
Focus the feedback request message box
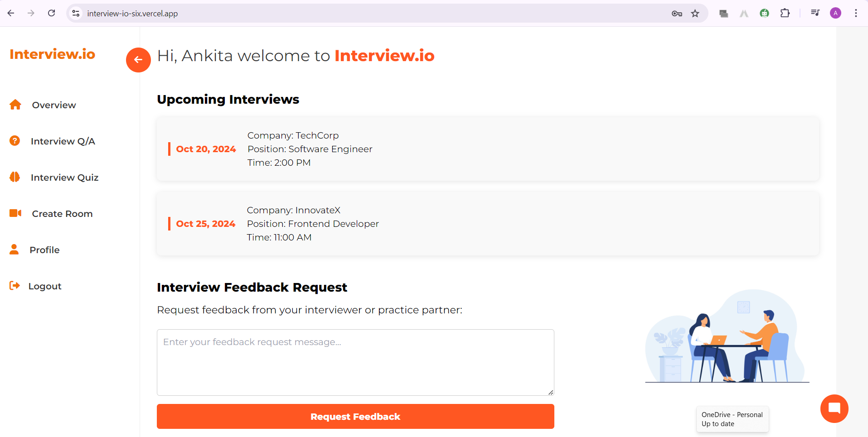355,362
